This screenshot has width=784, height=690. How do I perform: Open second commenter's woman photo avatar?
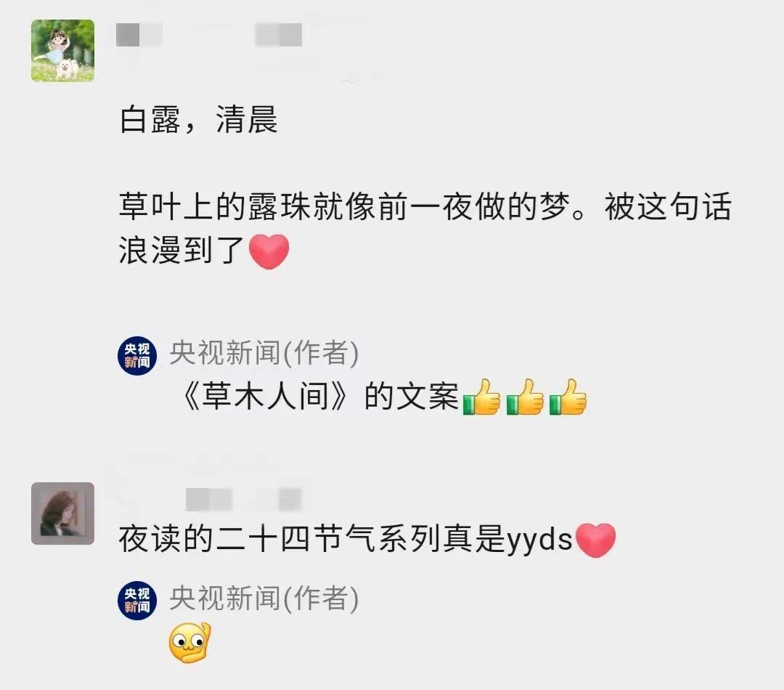coord(62,514)
